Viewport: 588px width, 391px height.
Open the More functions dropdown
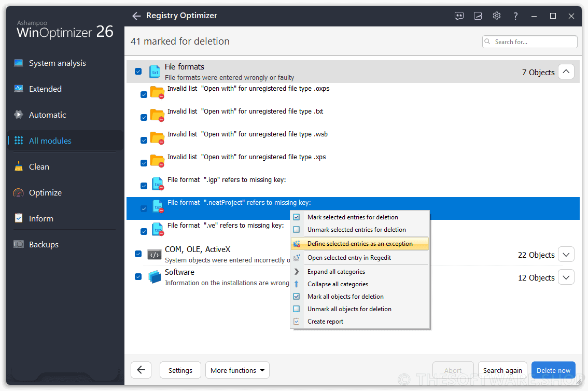[x=237, y=370]
